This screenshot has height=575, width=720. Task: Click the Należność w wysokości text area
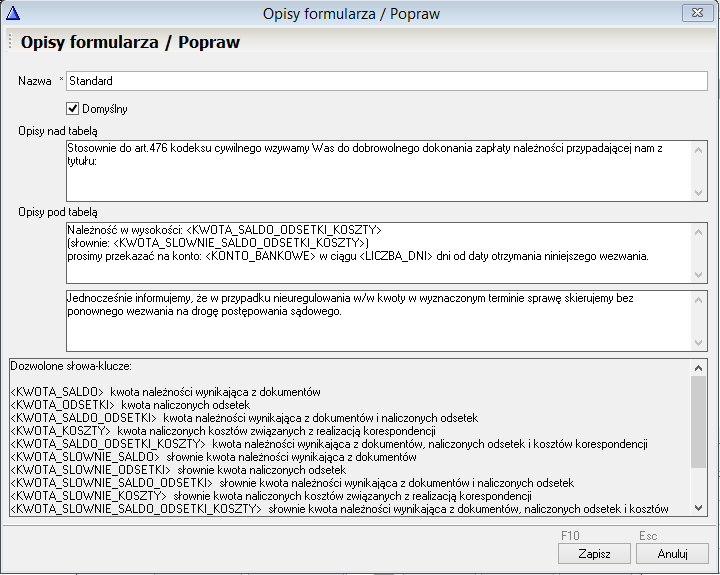click(372, 251)
